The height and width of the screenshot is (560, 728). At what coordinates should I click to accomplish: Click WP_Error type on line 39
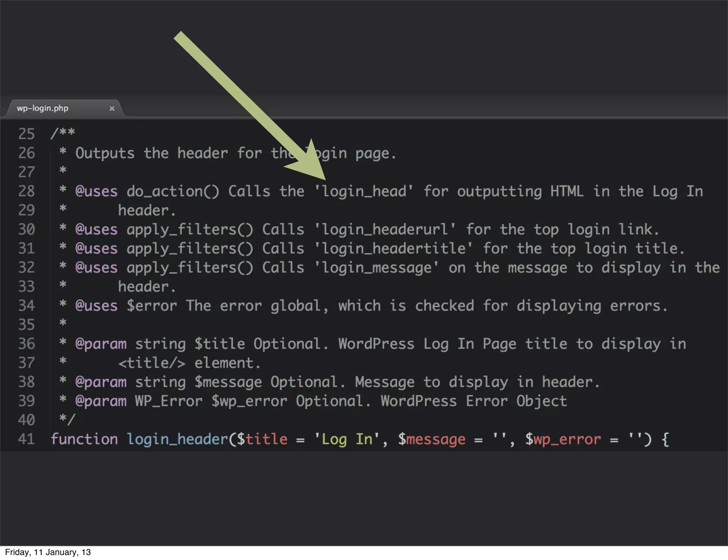tap(168, 401)
